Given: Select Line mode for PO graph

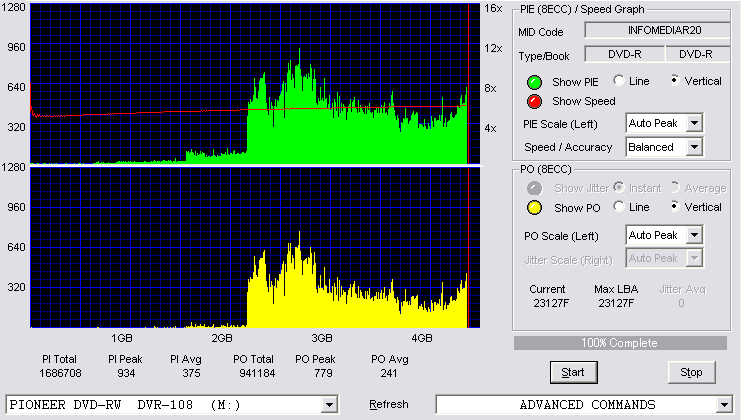Looking at the screenshot, I should click(618, 206).
